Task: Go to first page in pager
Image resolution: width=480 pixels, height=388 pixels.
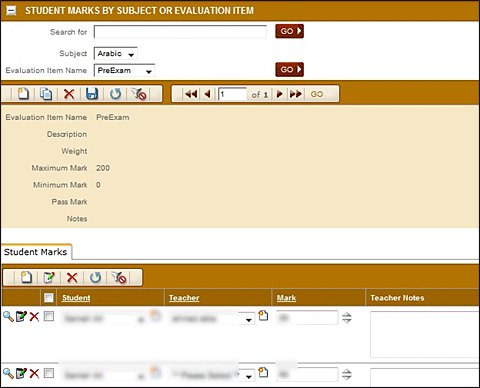Action: pyautogui.click(x=191, y=94)
